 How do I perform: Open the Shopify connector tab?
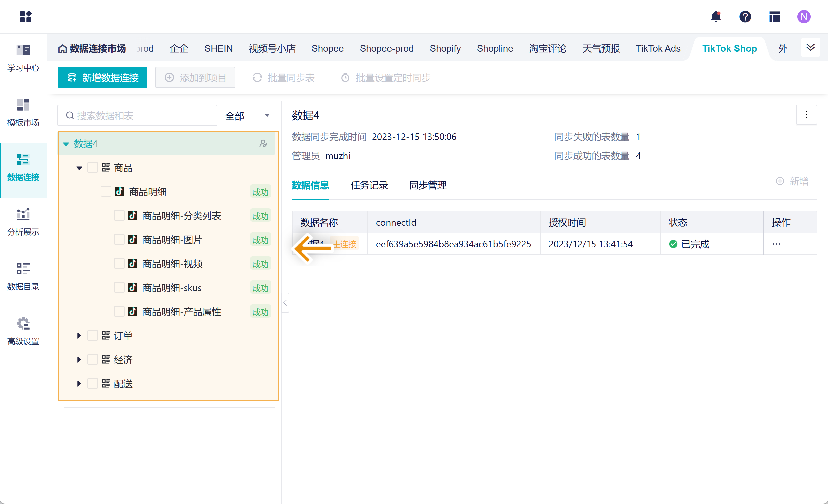(445, 49)
